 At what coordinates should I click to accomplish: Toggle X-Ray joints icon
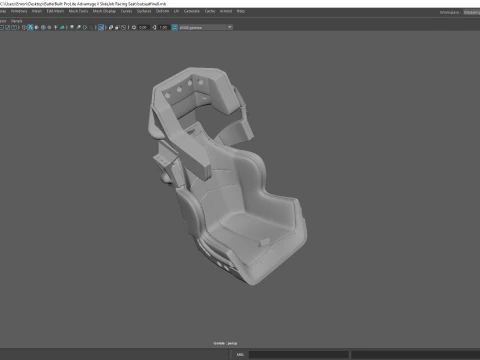(123, 27)
